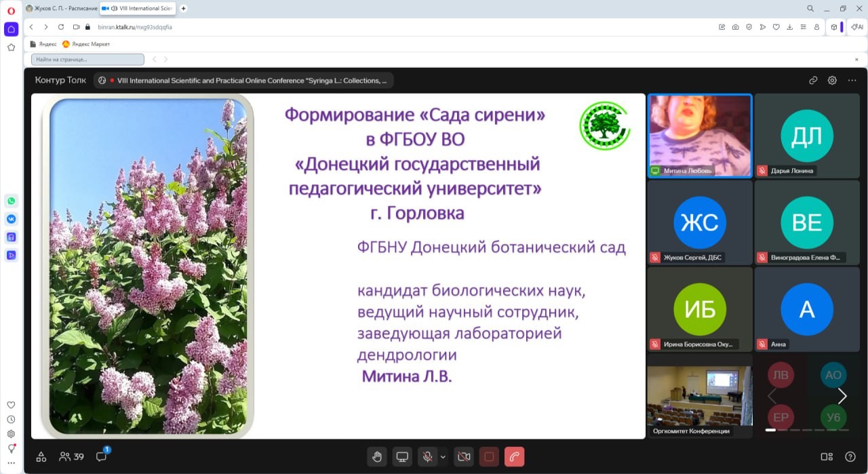
Task: Toggle the muted microphone button
Action: 427,457
